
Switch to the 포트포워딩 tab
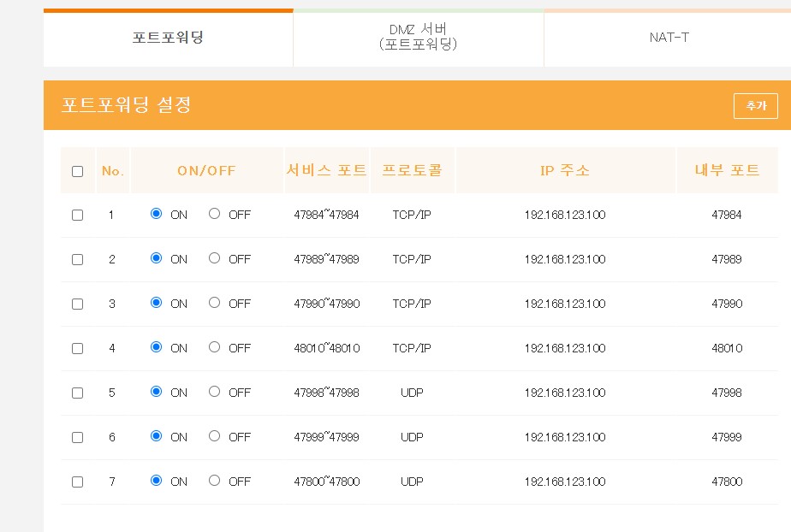click(168, 38)
